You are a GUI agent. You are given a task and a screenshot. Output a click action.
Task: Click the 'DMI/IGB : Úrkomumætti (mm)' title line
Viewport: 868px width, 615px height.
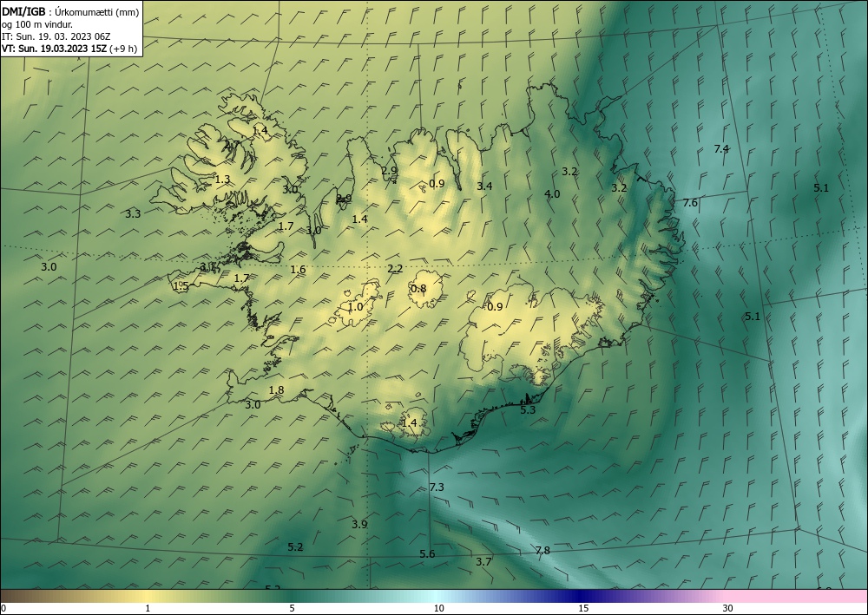70,12
